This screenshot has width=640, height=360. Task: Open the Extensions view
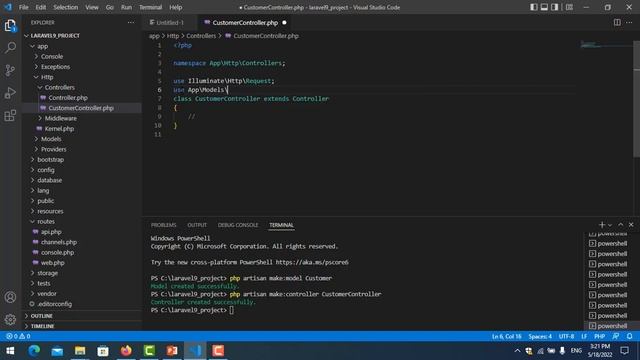coord(10,116)
